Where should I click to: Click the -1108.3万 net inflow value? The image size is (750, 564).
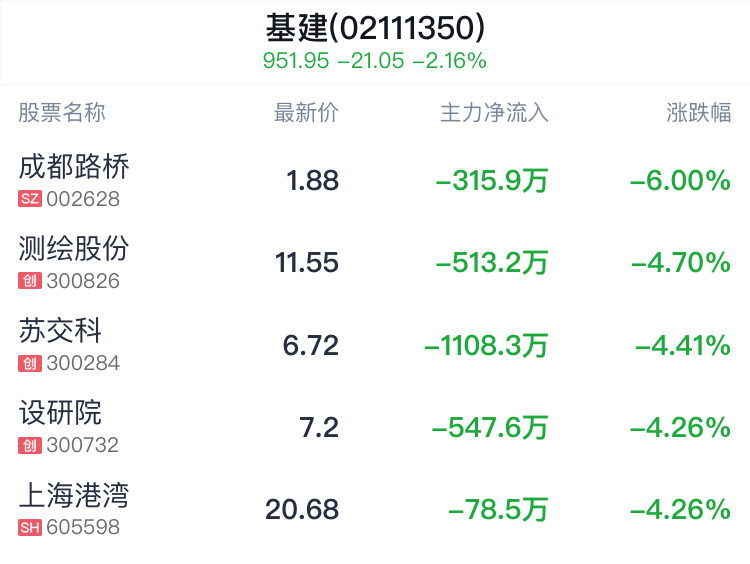[486, 346]
